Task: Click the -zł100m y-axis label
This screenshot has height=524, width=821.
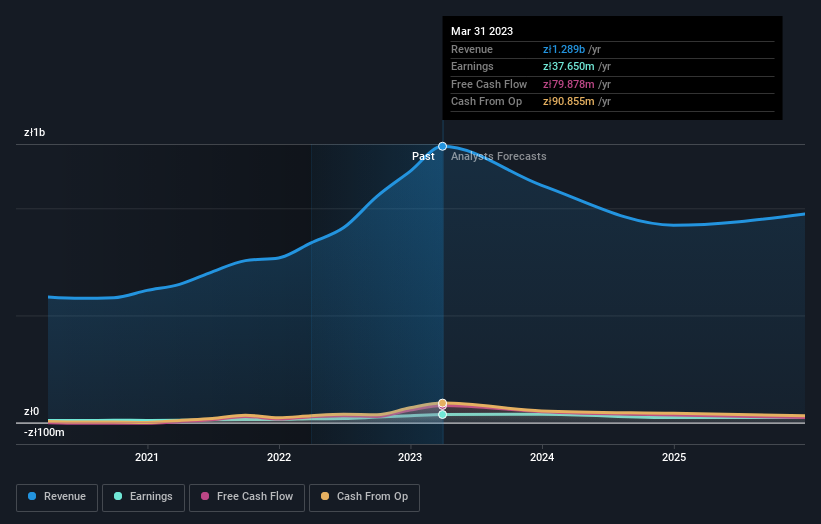Action: click(x=44, y=432)
